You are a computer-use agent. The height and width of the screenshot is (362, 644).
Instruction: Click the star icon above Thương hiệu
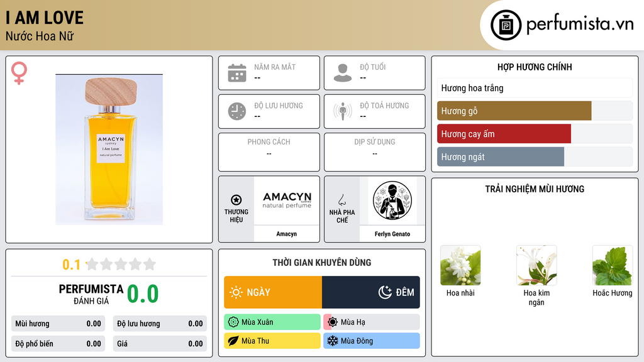point(236,200)
